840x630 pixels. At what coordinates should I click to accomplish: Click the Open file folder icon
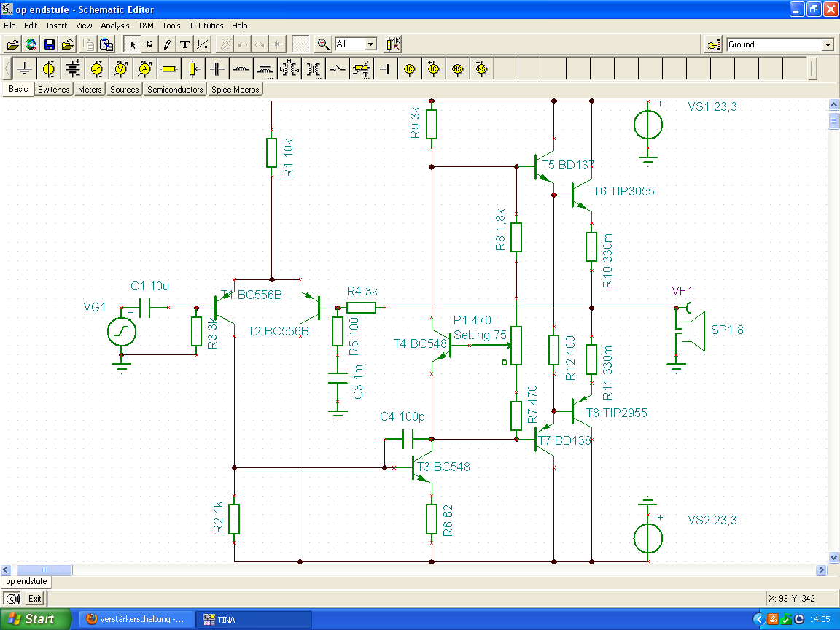[x=13, y=44]
